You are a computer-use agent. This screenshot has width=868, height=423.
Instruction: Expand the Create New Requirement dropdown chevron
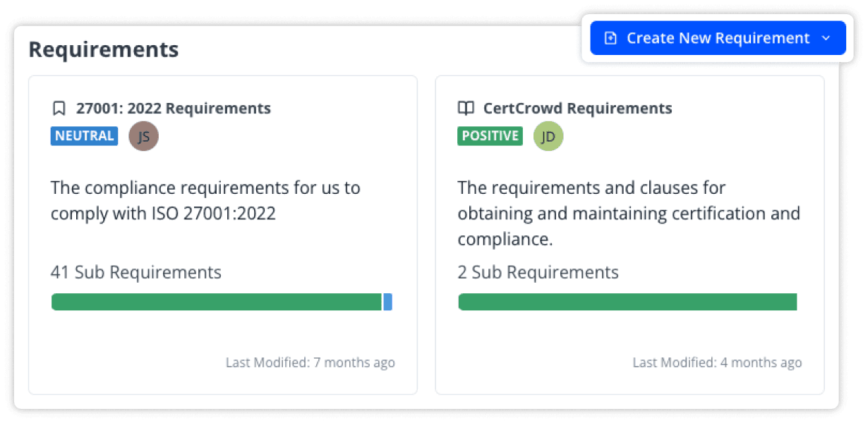tap(826, 38)
